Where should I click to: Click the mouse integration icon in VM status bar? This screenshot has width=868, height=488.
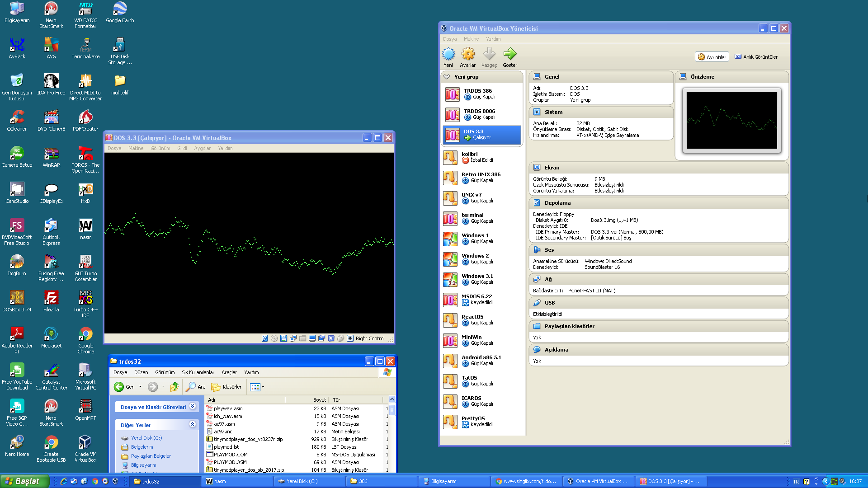[340, 338]
